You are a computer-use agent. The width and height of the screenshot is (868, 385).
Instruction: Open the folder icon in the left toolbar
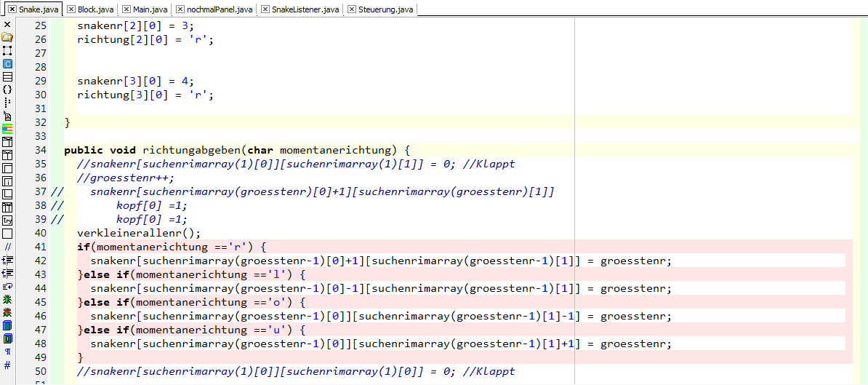[x=7, y=37]
